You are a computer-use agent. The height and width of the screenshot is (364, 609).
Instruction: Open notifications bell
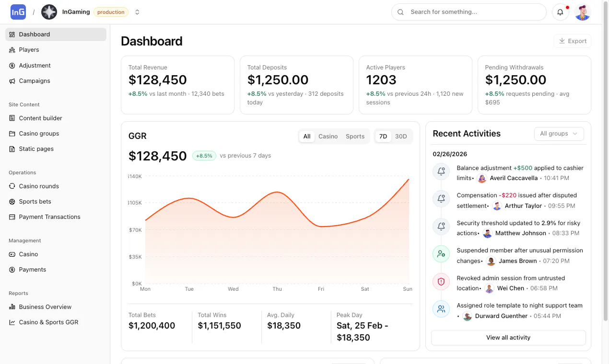click(560, 12)
